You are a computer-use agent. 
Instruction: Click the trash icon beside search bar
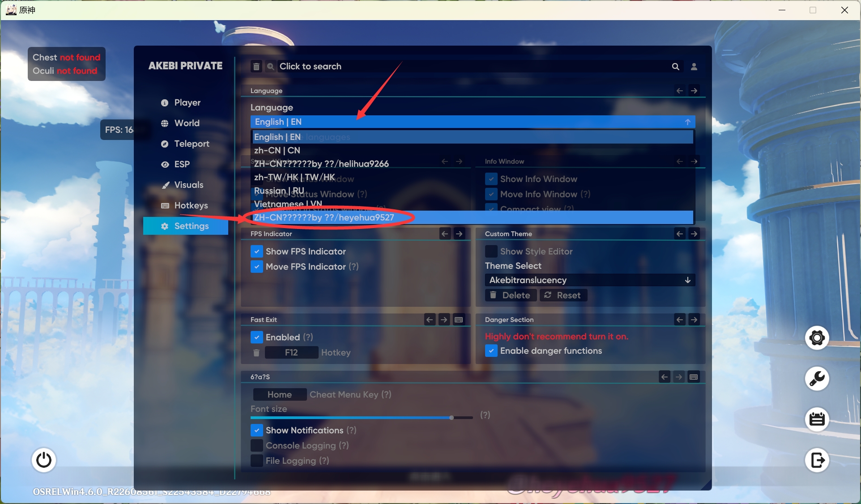pyautogui.click(x=256, y=67)
